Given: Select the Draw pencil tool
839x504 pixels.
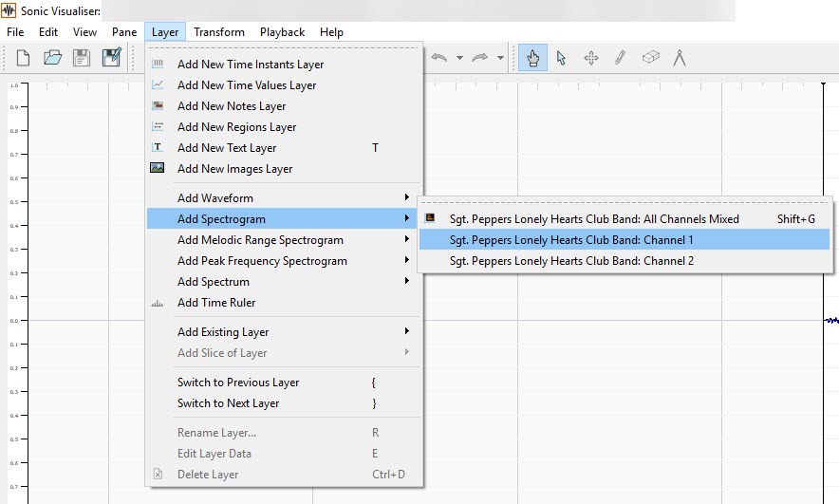Looking at the screenshot, I should 620,57.
